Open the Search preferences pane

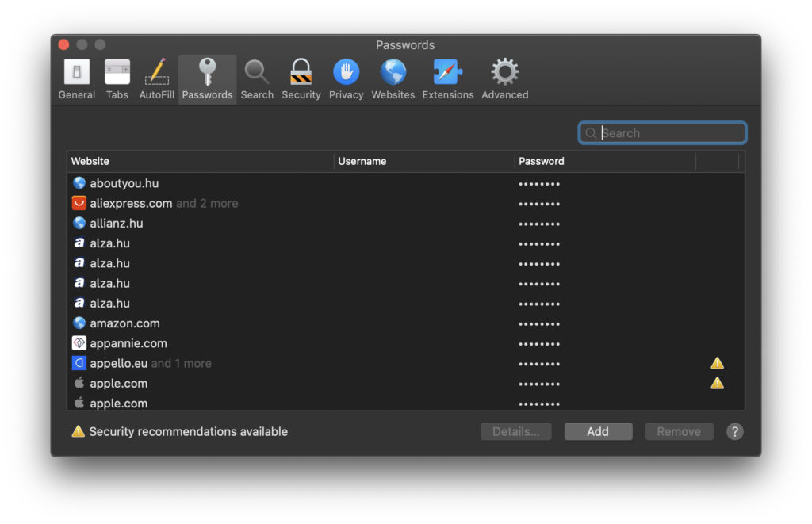pyautogui.click(x=257, y=80)
